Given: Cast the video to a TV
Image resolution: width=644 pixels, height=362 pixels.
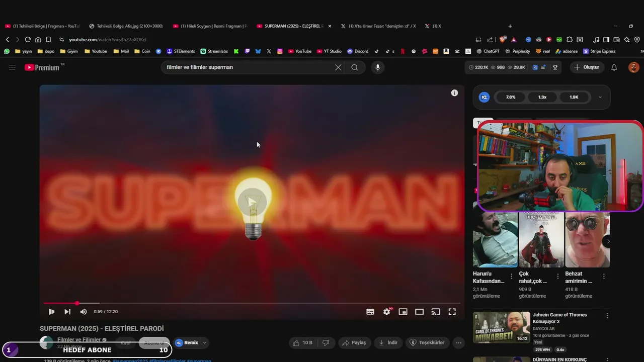Looking at the screenshot, I should pos(436,312).
